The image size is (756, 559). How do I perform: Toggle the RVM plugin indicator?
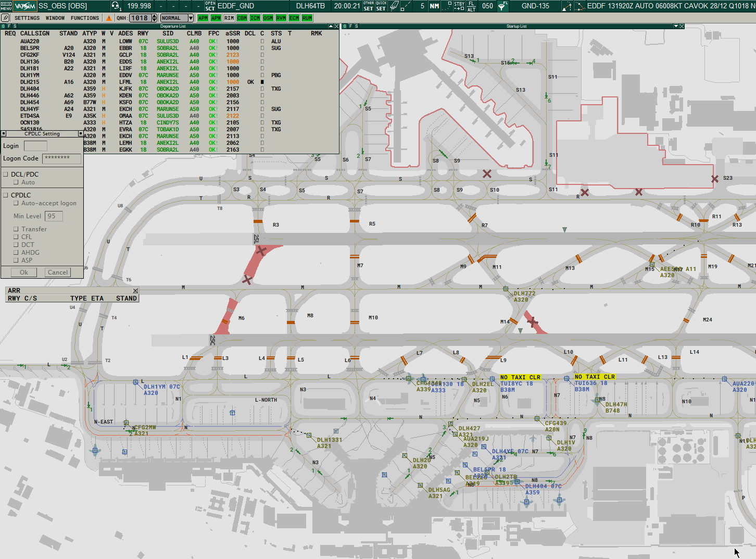click(281, 18)
